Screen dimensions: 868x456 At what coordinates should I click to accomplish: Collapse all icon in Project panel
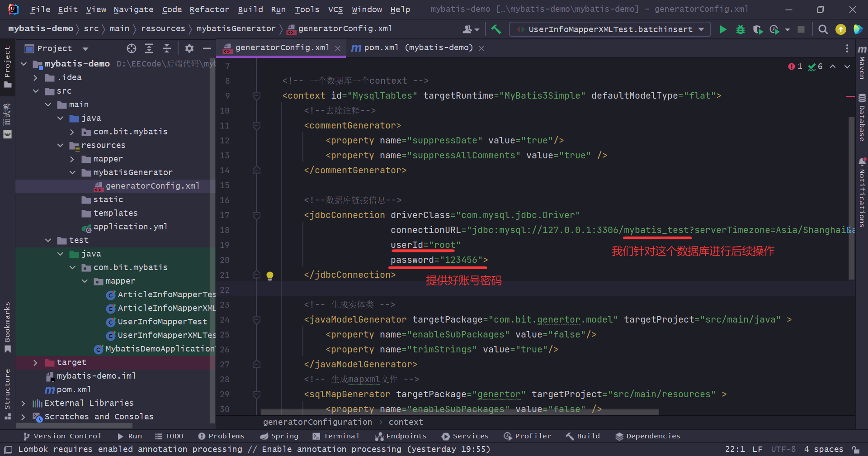[166, 48]
